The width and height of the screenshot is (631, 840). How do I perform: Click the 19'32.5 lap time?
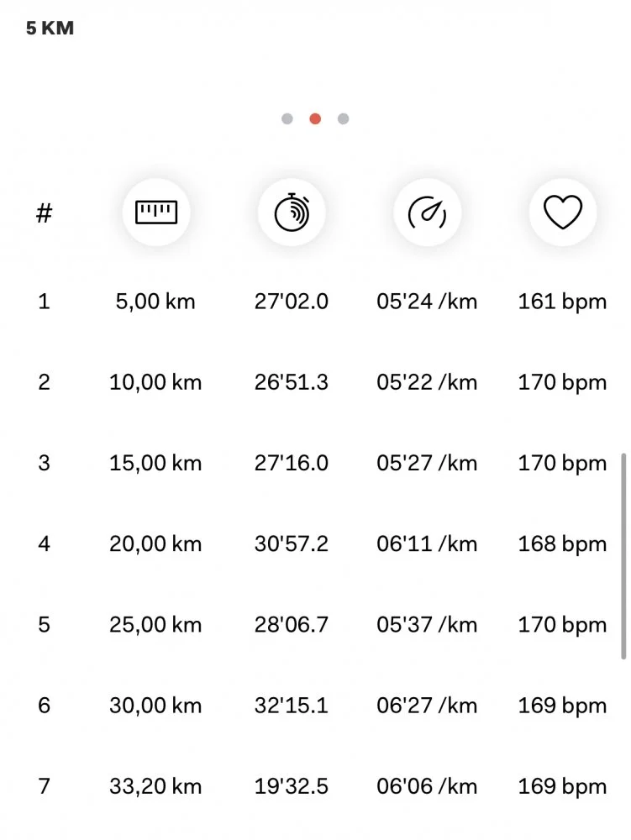point(292,787)
